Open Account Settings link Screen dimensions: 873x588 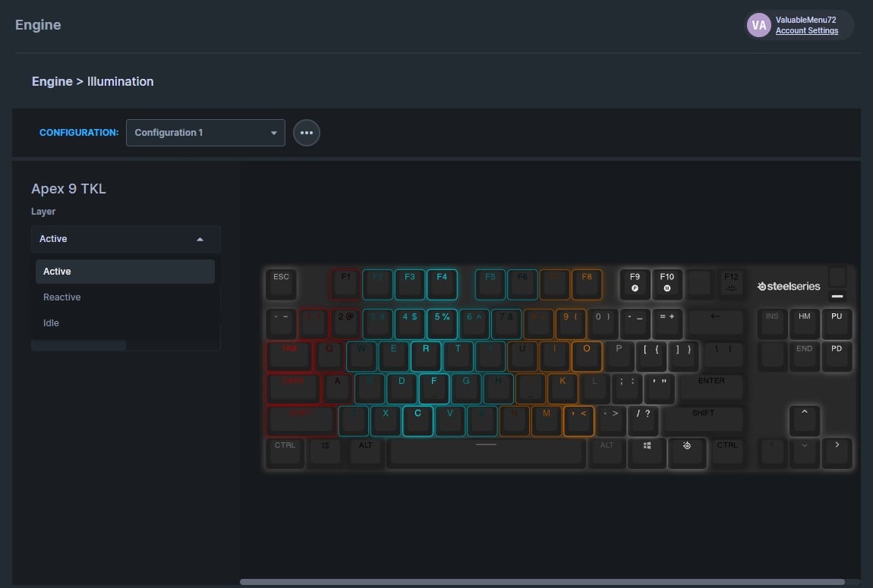(x=807, y=30)
